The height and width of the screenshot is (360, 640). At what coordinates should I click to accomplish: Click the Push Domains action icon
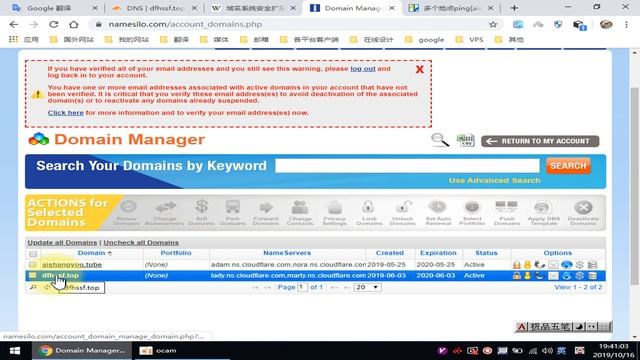click(x=506, y=207)
